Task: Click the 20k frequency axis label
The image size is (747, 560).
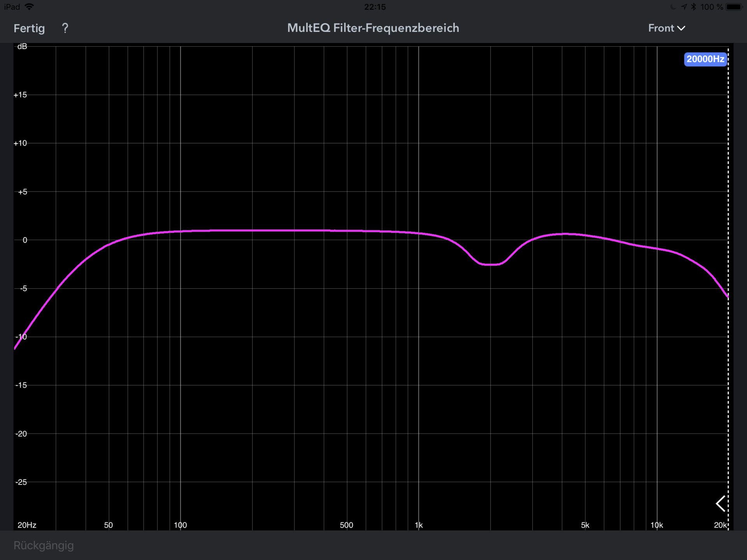Action: click(720, 525)
